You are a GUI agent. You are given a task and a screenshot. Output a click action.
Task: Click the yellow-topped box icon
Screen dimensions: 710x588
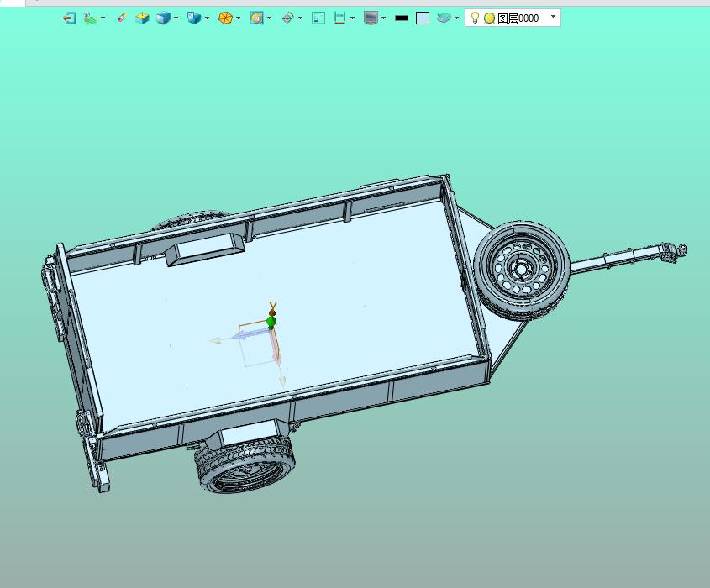coord(142,18)
